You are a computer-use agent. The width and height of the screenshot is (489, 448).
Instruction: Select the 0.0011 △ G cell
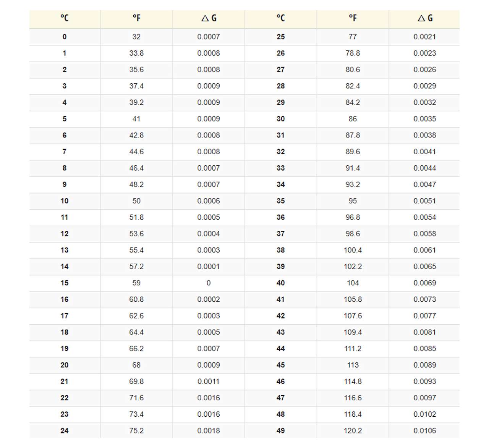pyautogui.click(x=209, y=382)
